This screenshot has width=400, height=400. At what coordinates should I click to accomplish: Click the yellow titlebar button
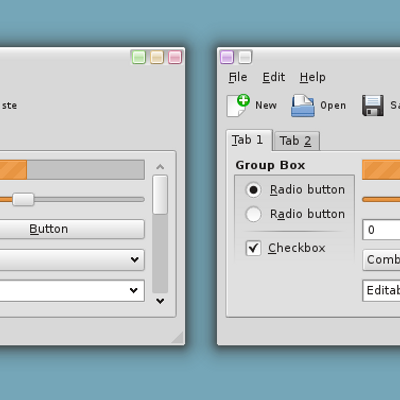(x=157, y=57)
